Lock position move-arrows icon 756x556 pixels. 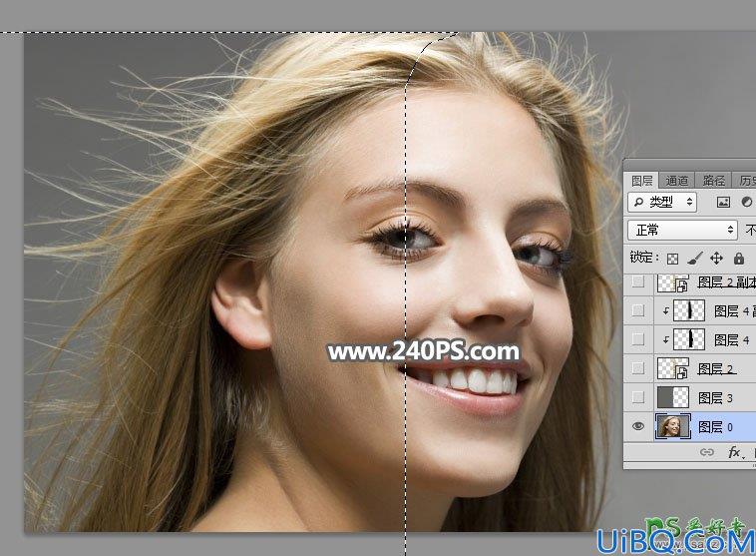716,259
